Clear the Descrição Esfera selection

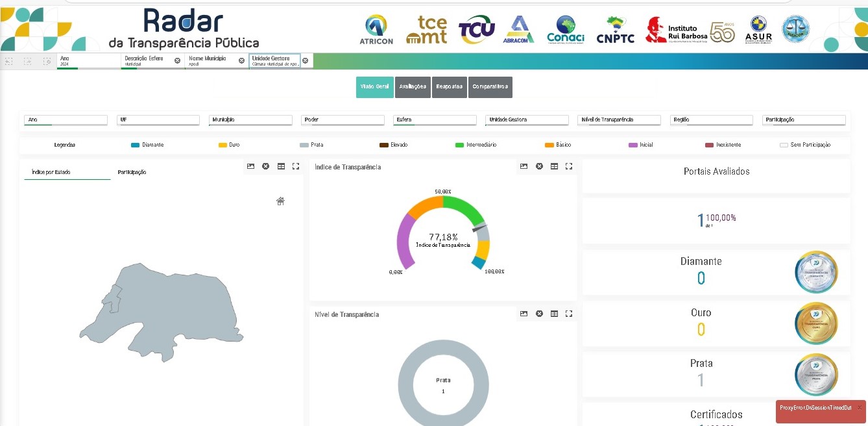[177, 60]
